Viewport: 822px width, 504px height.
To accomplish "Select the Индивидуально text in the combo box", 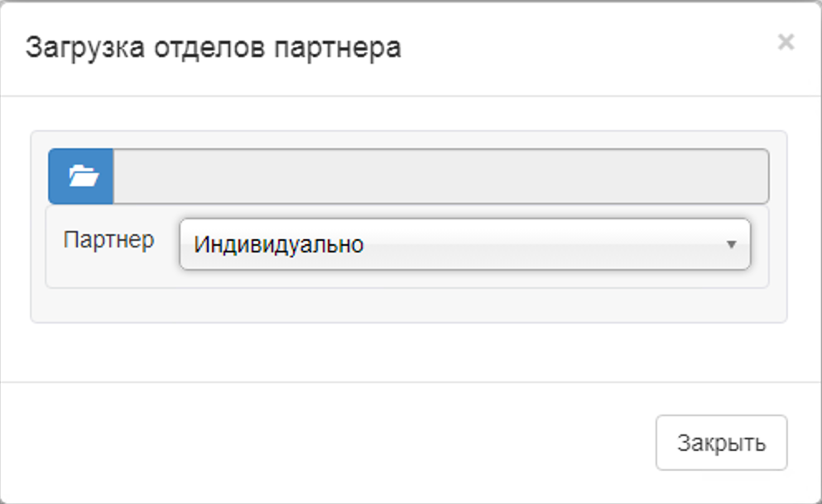I will [278, 245].
